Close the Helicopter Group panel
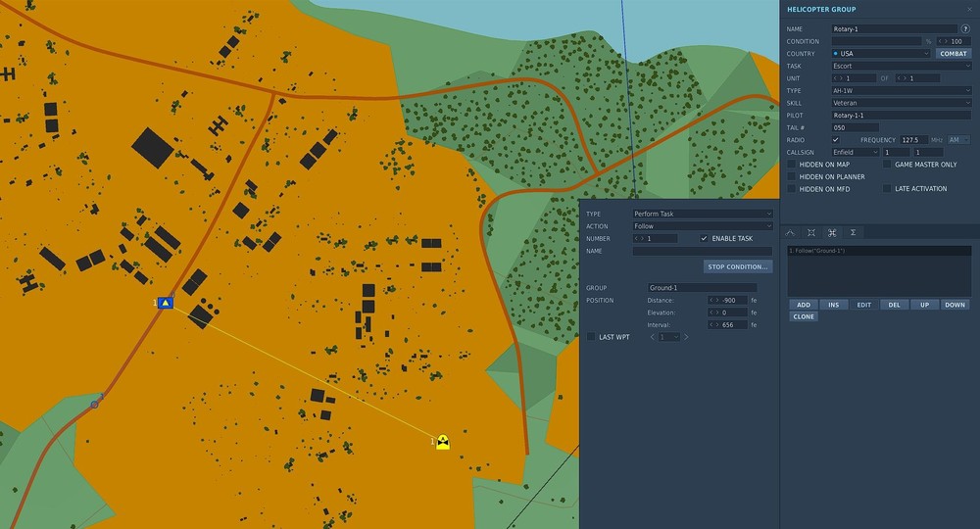This screenshot has width=980, height=529. (969, 10)
